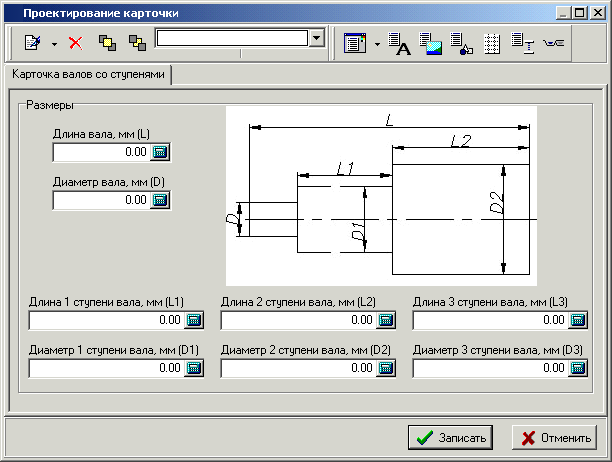This screenshot has height=462, width=612.
Task: Click the form layout icon
Action: click(x=355, y=43)
